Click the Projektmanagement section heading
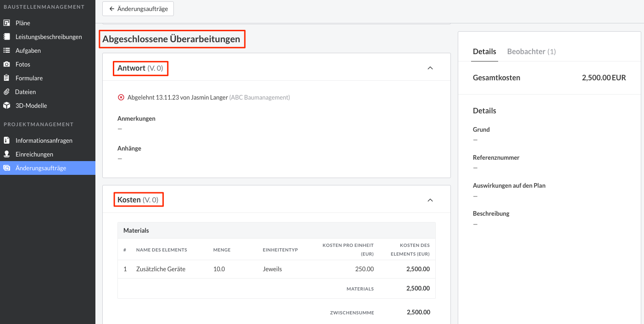This screenshot has width=644, height=324. pos(39,124)
